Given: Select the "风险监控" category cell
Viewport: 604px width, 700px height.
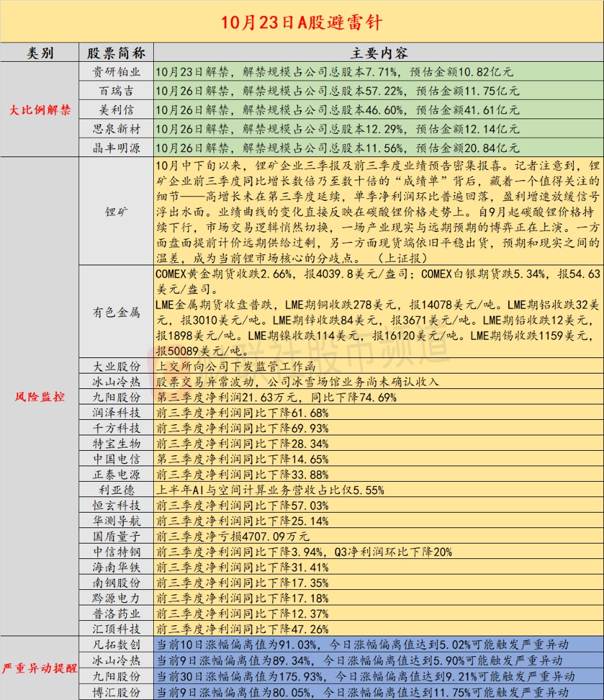Looking at the screenshot, I should coord(40,397).
